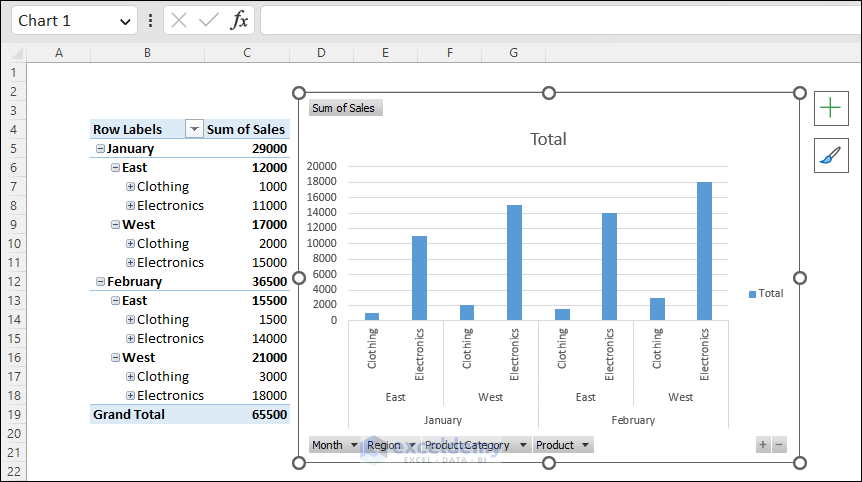This screenshot has width=862, height=482.
Task: Collapse the East group under January
Action: 115,168
